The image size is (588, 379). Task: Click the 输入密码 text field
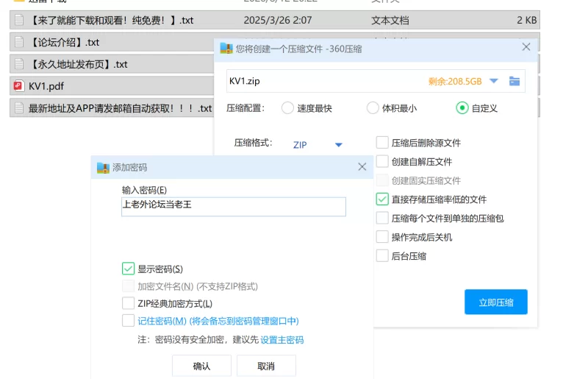[x=233, y=207]
